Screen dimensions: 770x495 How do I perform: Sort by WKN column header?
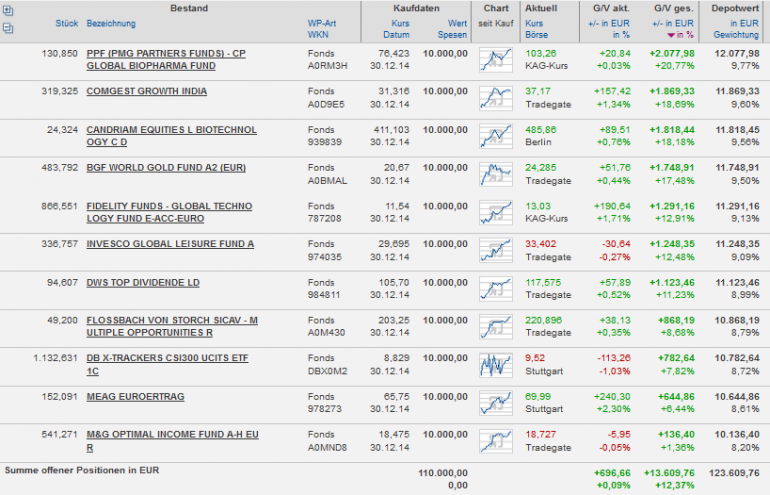(318, 35)
